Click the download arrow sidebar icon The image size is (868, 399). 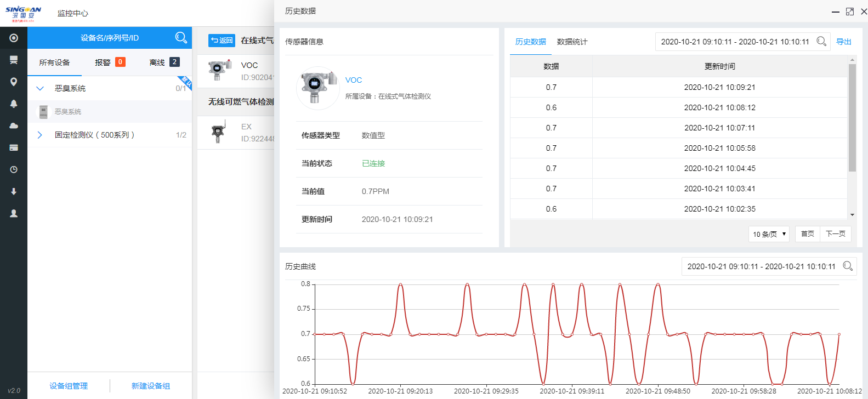coord(14,191)
